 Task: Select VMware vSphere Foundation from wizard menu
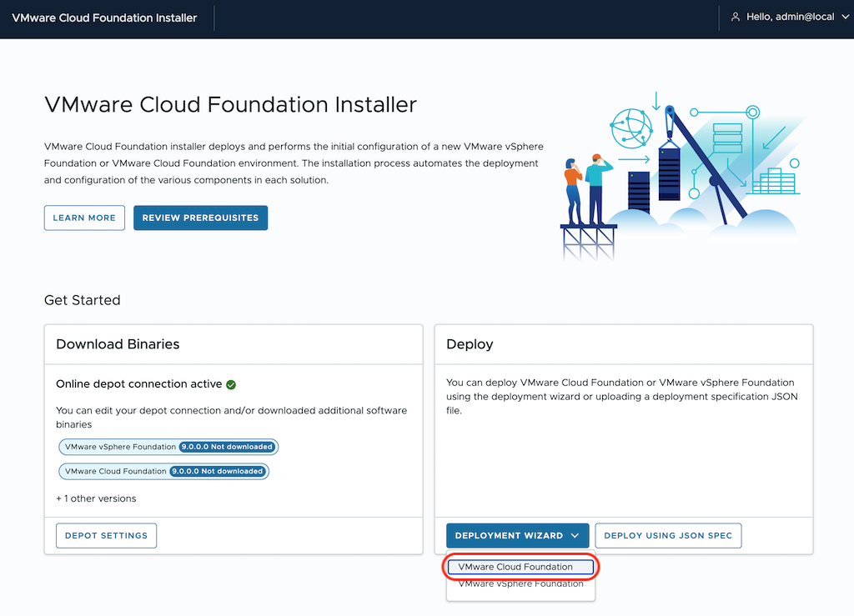tap(520, 583)
